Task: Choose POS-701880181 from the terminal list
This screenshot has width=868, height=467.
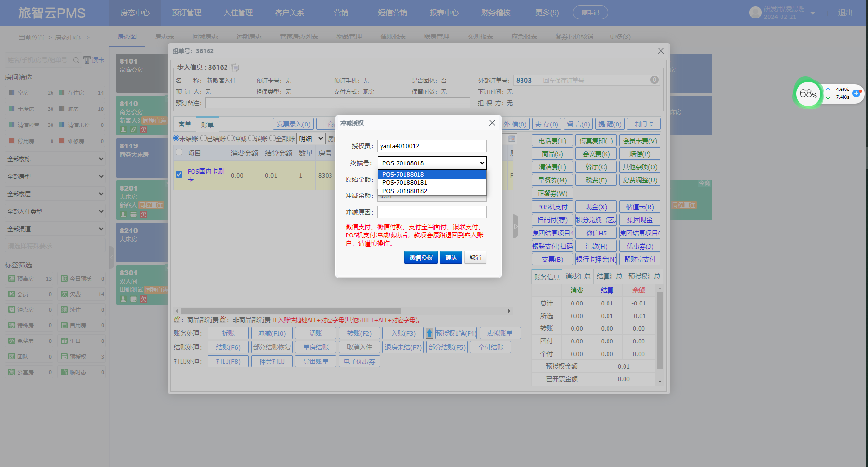Action: (x=432, y=182)
